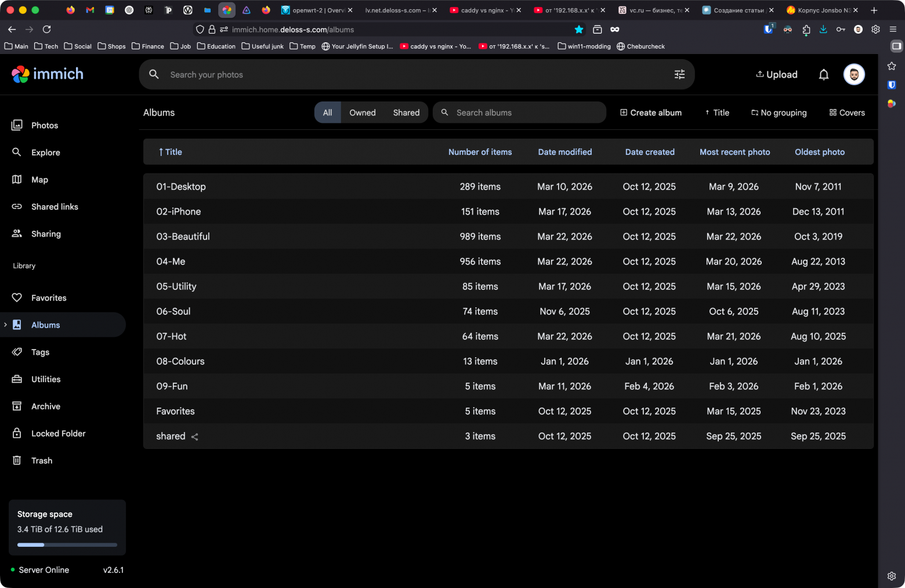
Task: Focus the Search albums field
Action: (519, 112)
